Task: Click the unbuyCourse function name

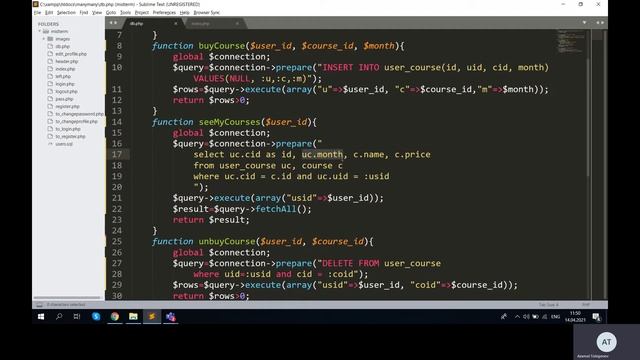Action: pyautogui.click(x=227, y=242)
